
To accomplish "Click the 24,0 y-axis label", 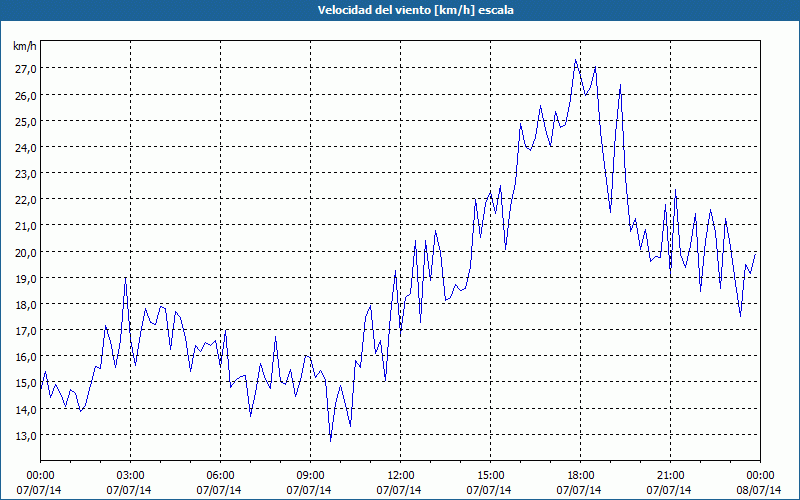I will 25,147.
